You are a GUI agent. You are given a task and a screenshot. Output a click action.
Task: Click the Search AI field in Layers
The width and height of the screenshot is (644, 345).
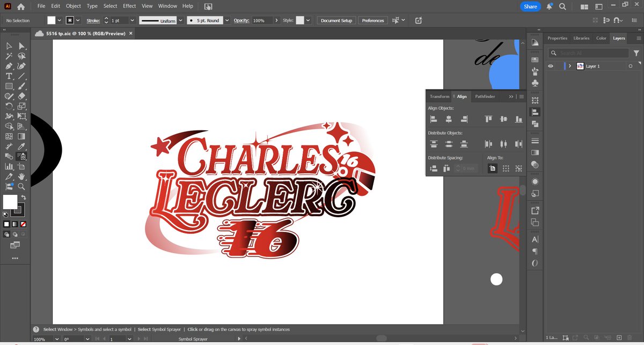(x=589, y=53)
